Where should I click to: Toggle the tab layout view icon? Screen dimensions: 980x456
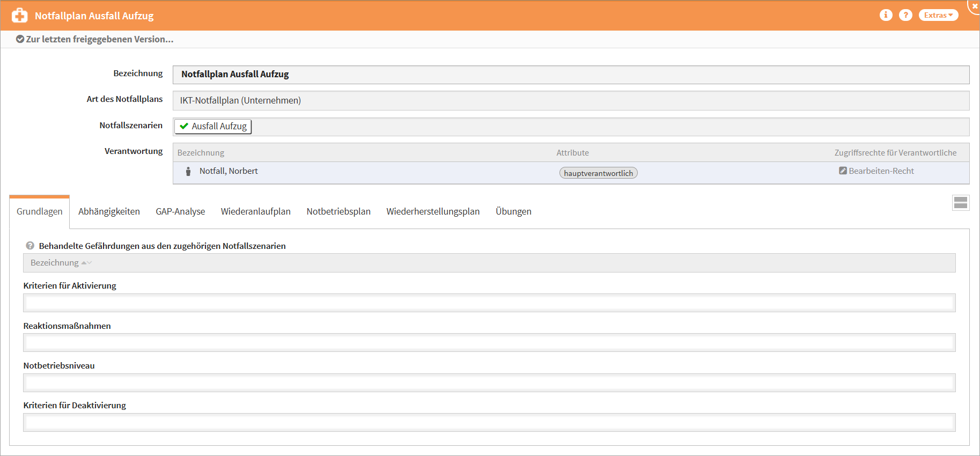pyautogui.click(x=960, y=203)
